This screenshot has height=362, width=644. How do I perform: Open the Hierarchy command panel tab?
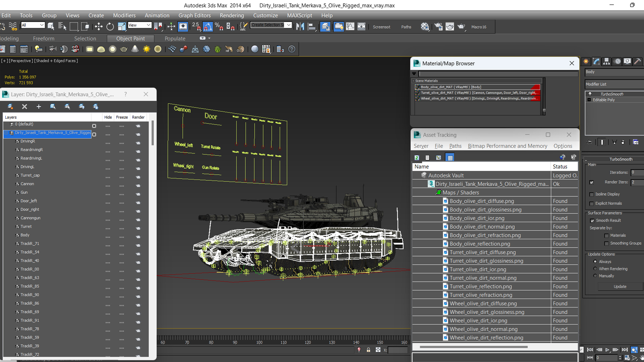[606, 61]
